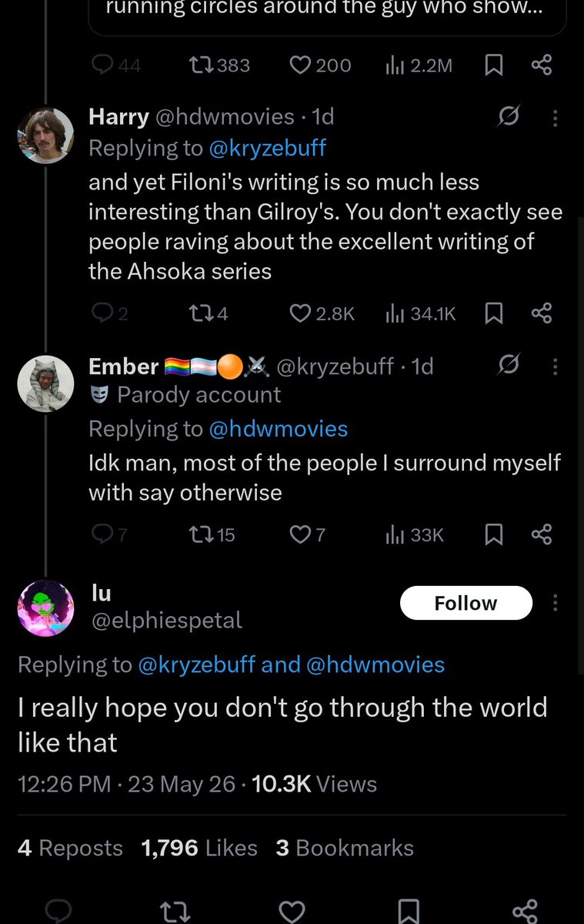Open three-dot menu next to Follow button
584x924 pixels.
(x=556, y=603)
